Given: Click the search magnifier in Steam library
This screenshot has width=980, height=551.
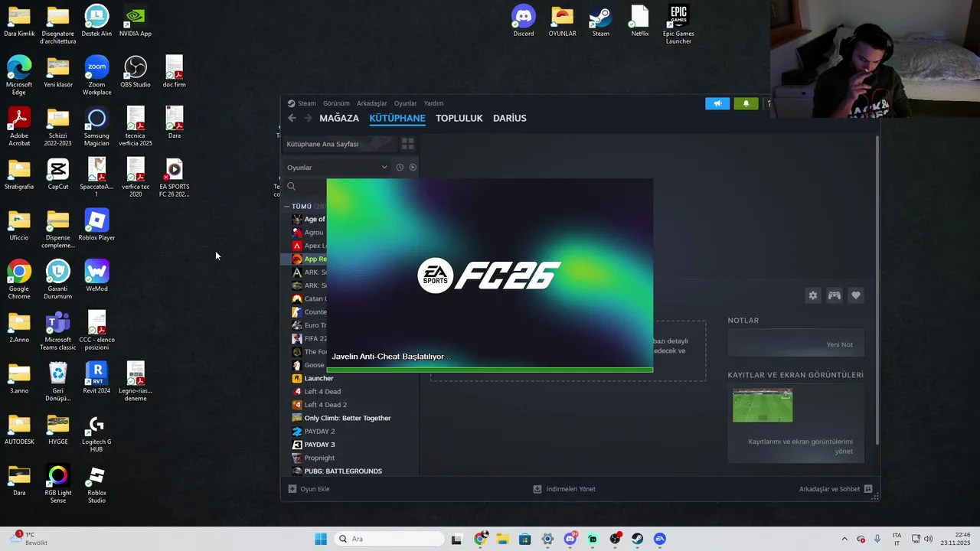Looking at the screenshot, I should (291, 186).
